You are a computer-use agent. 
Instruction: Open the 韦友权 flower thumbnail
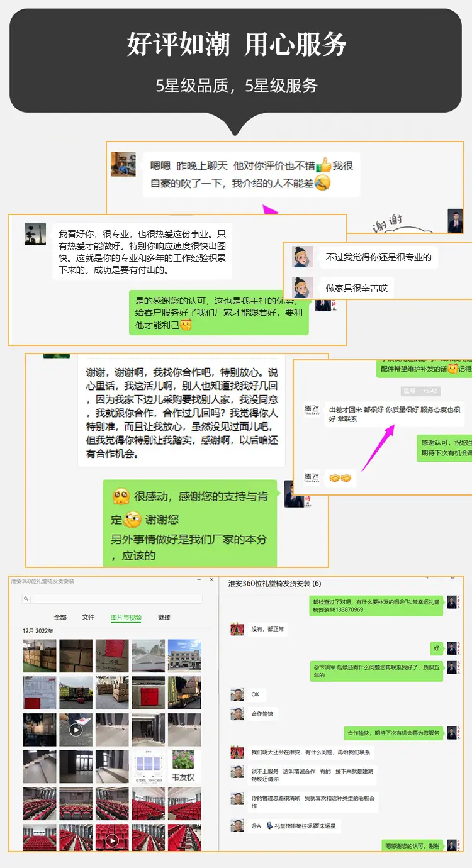coord(184,767)
